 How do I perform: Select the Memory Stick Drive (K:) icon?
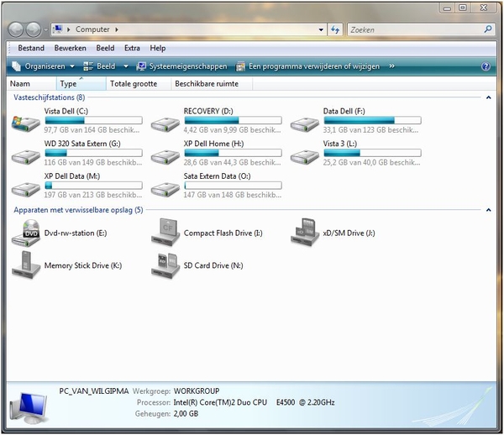pyautogui.click(x=25, y=265)
